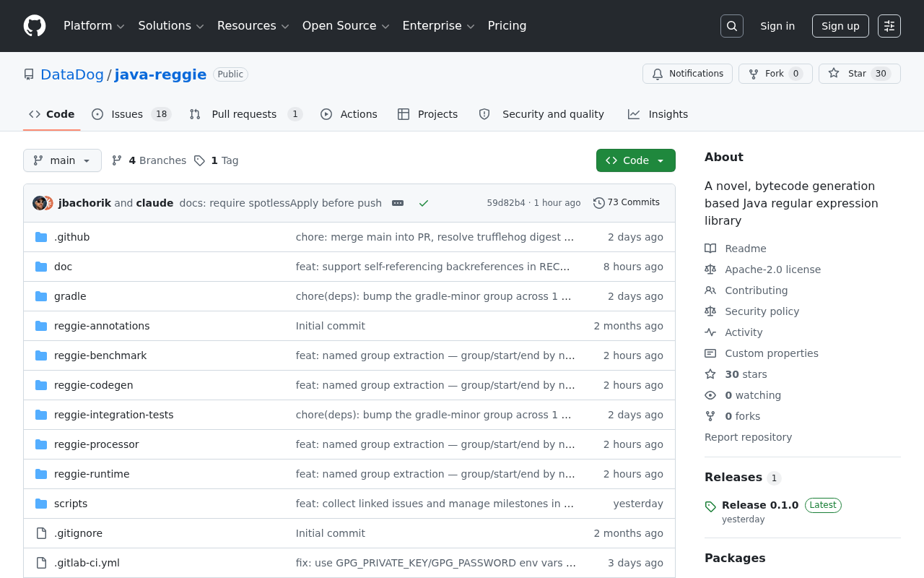Click the gradle folder icon

41,296
